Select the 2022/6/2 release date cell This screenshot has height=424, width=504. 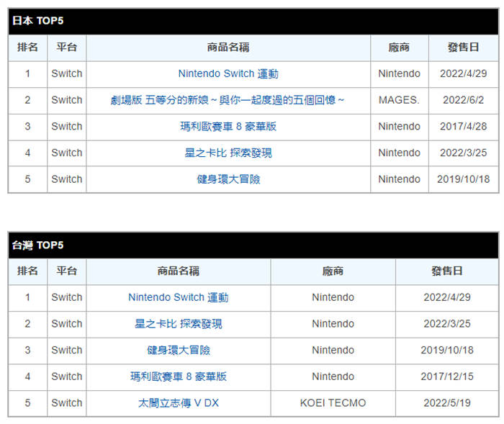click(x=463, y=100)
